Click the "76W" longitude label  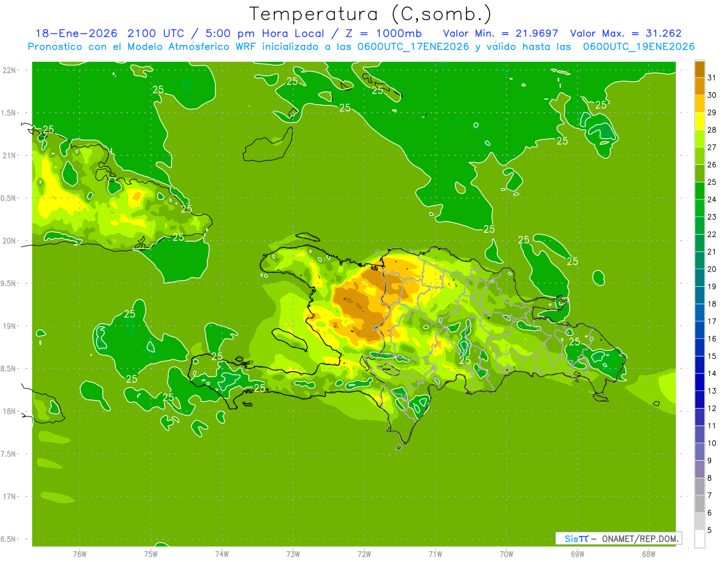[79, 554]
